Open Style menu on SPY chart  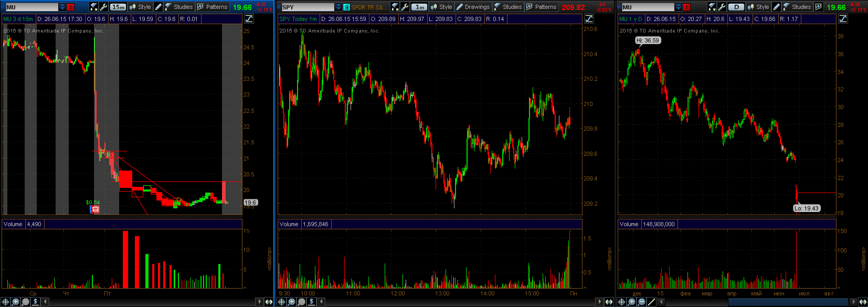pos(442,7)
